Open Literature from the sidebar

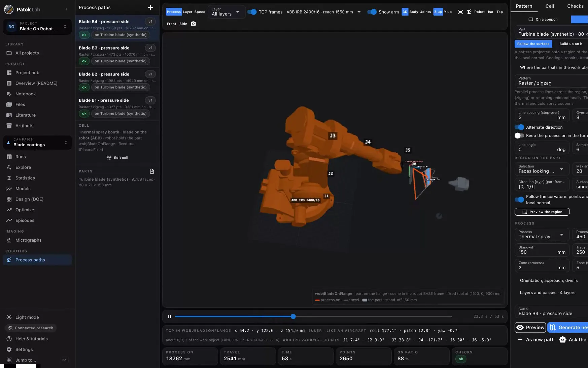click(37, 115)
